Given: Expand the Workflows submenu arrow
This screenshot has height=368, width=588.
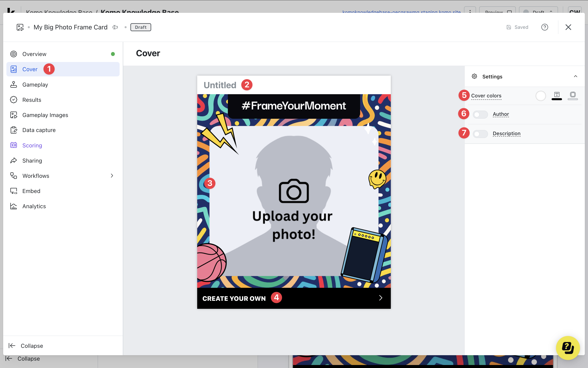Looking at the screenshot, I should pos(112,176).
